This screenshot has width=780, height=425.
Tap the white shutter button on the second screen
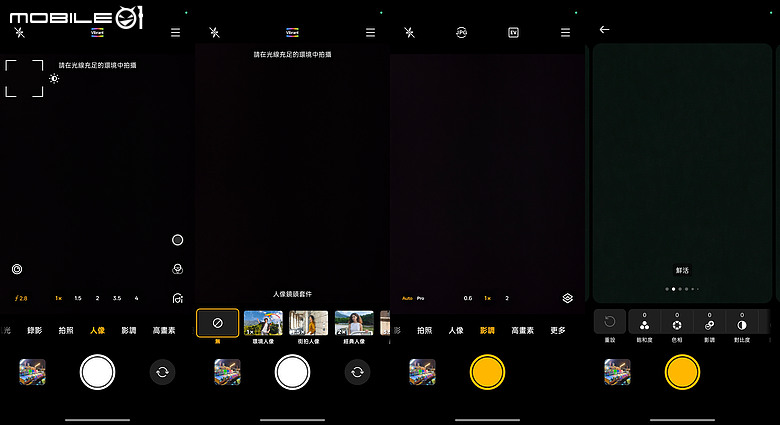(x=292, y=372)
